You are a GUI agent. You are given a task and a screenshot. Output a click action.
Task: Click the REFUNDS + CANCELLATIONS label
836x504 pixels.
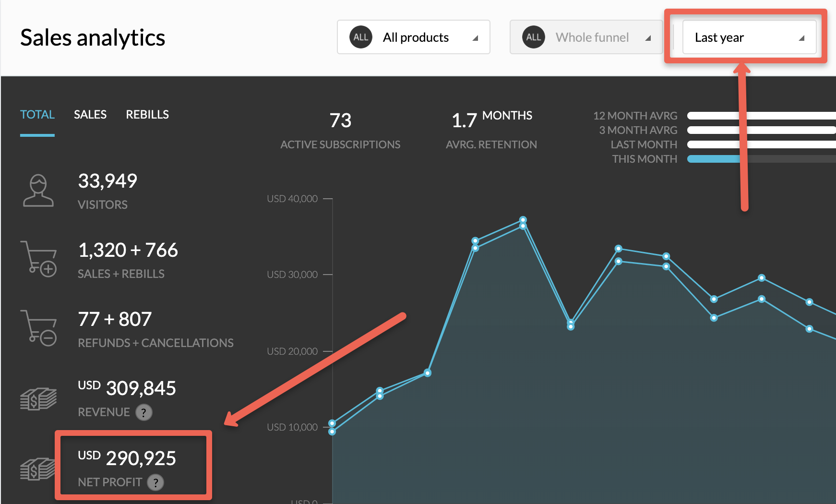tap(155, 343)
